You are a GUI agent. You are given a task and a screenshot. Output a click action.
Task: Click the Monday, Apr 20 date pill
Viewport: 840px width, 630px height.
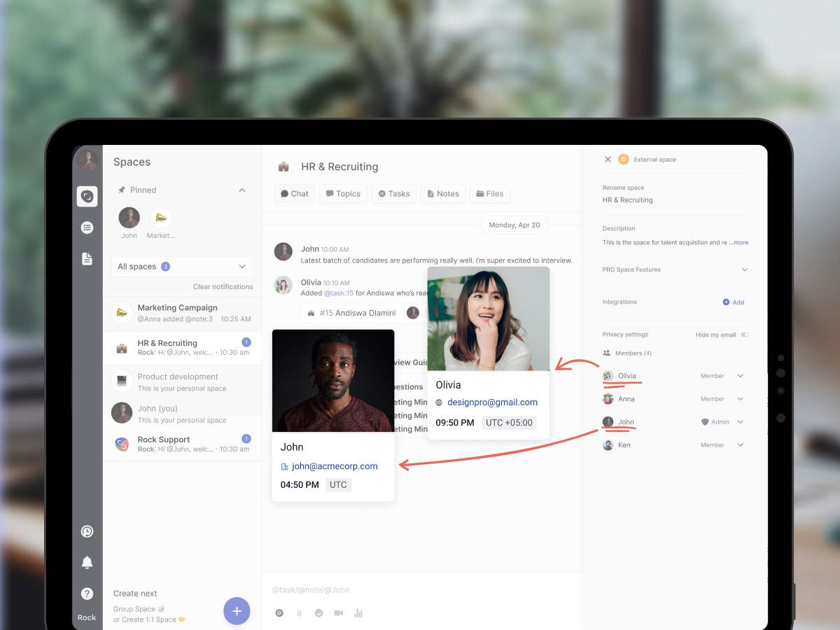click(x=514, y=225)
